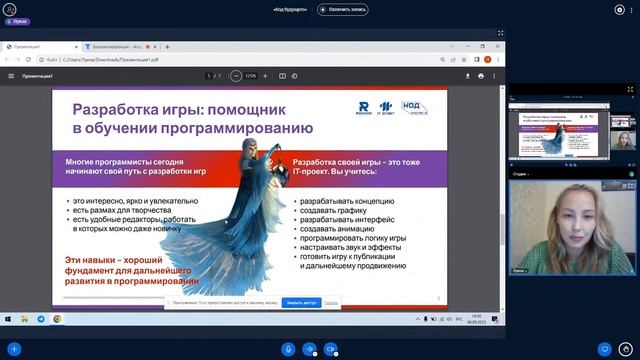Screen dimensions: 640x360
Task: Click the blue plus button in conference bar
Action: pos(14,349)
